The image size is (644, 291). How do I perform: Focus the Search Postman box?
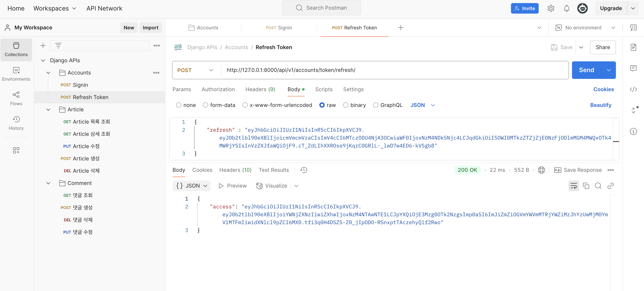click(x=321, y=8)
